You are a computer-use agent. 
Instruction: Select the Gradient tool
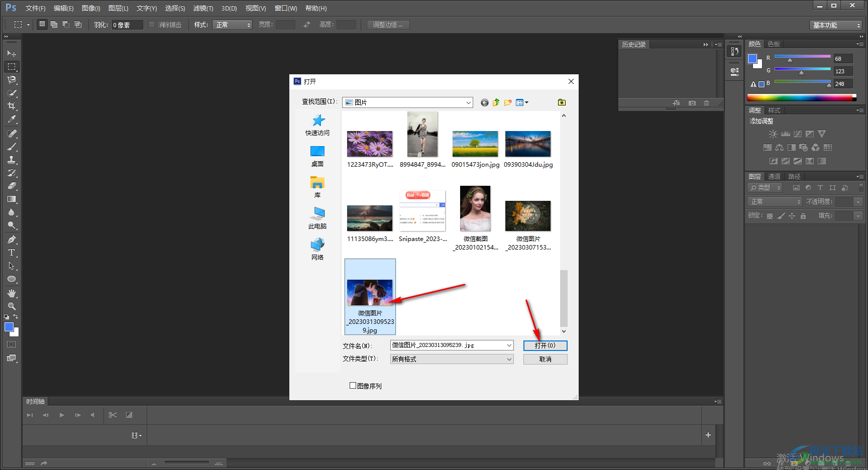click(x=12, y=199)
